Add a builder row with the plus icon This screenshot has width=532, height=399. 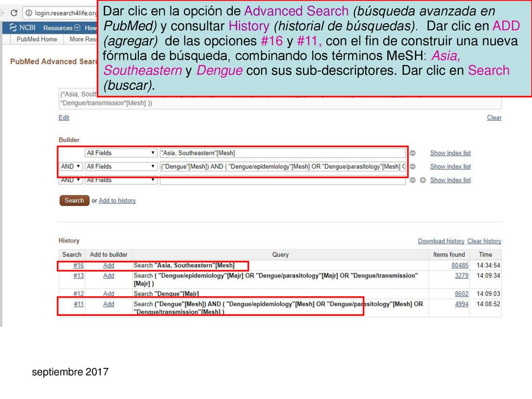423,180
